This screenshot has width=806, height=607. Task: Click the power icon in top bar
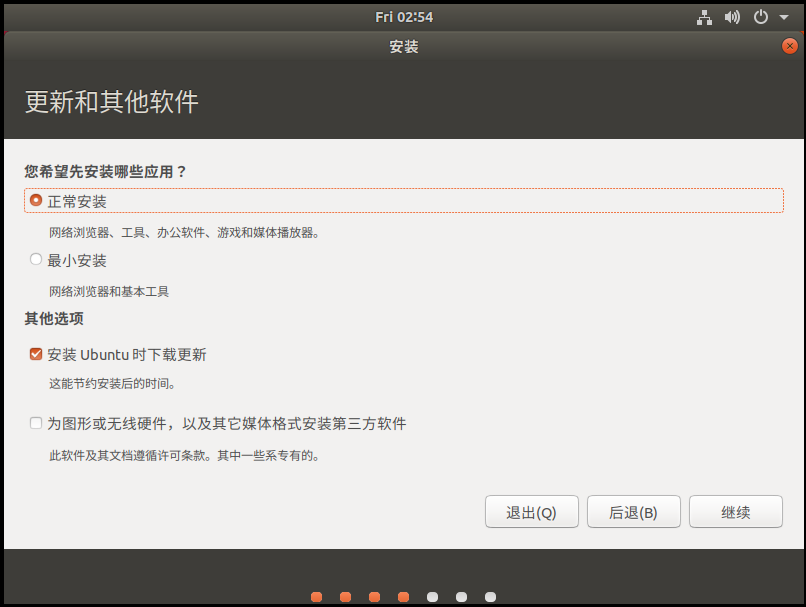coord(761,17)
